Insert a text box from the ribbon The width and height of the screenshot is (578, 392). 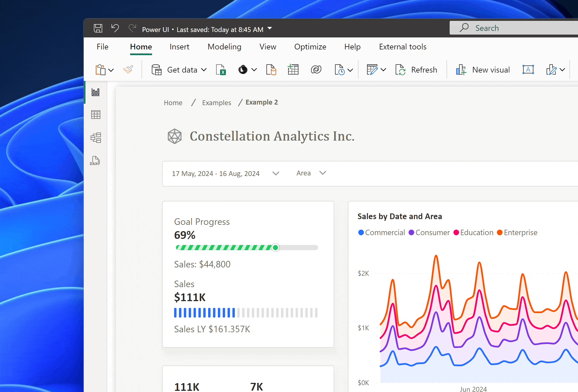pyautogui.click(x=528, y=69)
